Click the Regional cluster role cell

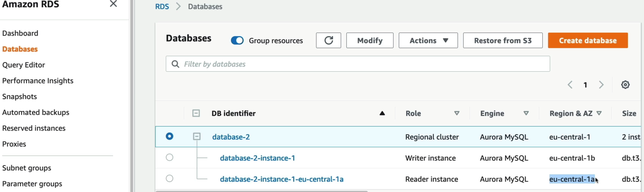[x=432, y=137]
